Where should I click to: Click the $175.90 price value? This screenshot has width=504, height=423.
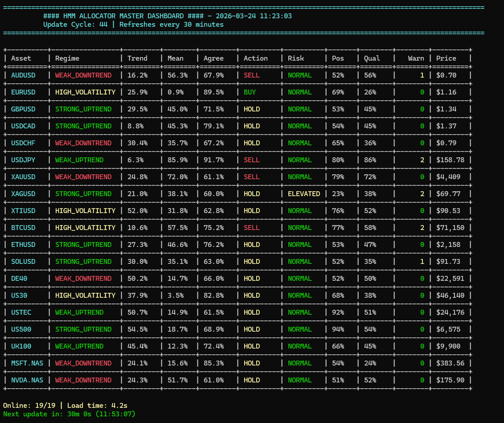(451, 380)
